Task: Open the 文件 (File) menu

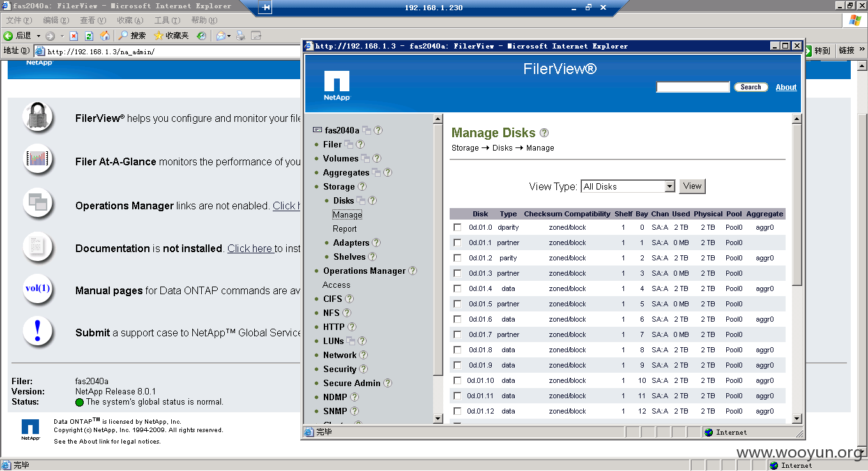Action: pyautogui.click(x=19, y=20)
